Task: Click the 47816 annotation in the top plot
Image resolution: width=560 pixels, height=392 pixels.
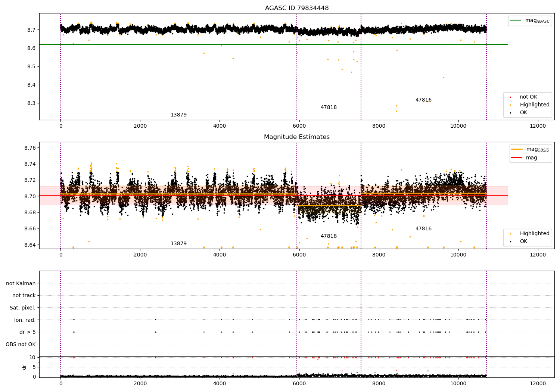Action: tap(423, 100)
